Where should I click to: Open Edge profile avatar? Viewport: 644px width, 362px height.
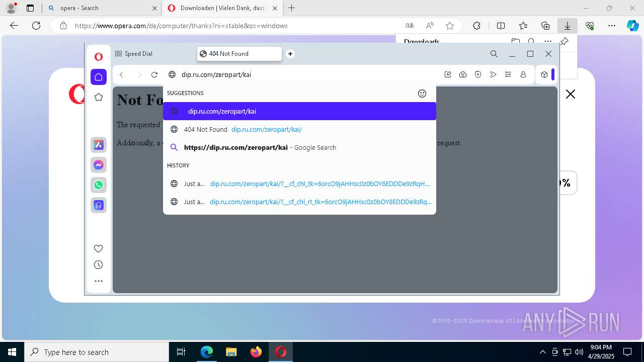[x=11, y=8]
